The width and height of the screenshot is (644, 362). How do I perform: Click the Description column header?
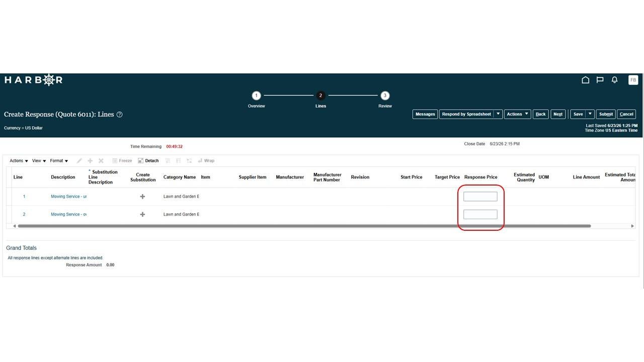point(63,177)
